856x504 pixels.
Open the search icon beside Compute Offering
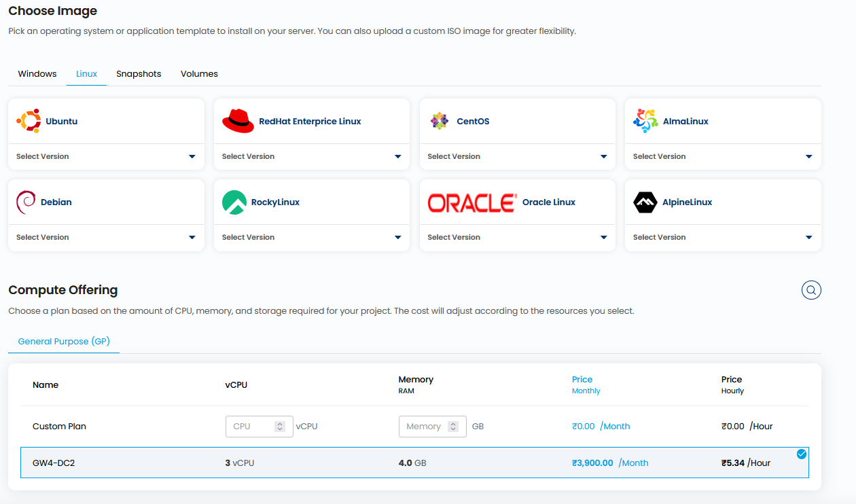(x=811, y=290)
